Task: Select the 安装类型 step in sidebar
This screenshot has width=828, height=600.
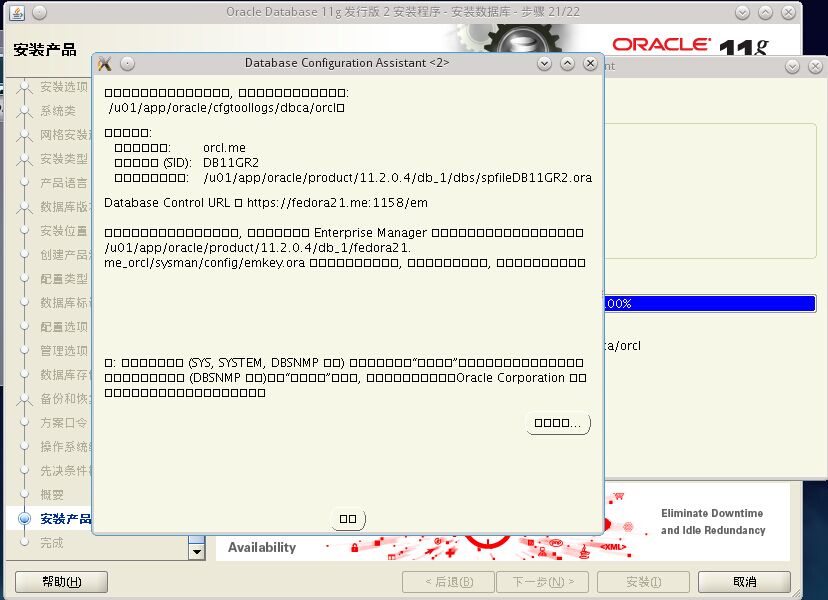Action: click(64, 158)
